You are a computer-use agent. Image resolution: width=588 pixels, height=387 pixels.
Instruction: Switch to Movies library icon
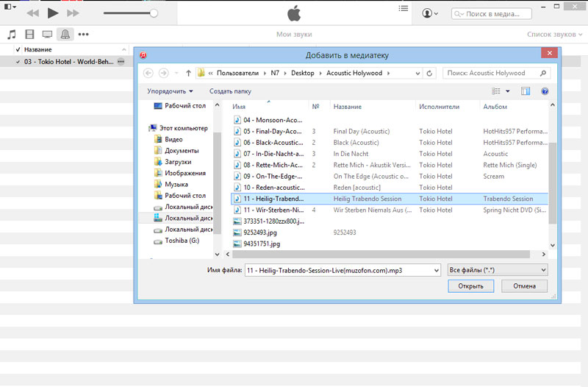pyautogui.click(x=29, y=35)
